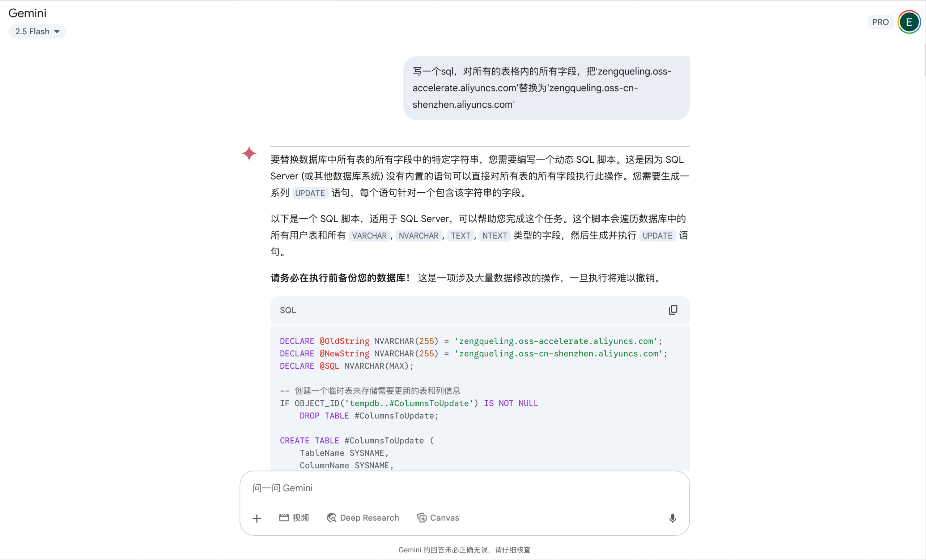Click the TableName SYSNAME code line
Viewport: 926px width, 560px height.
click(344, 453)
